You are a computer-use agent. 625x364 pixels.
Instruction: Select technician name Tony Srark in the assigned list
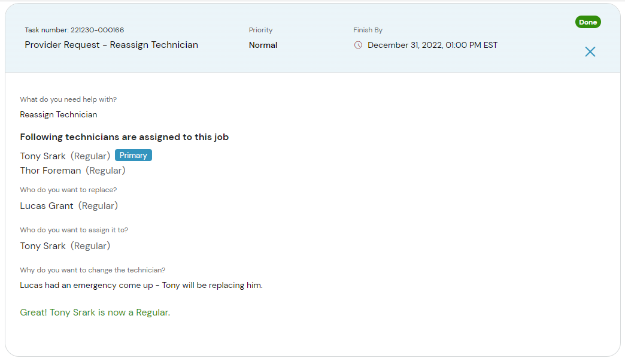[42, 156]
